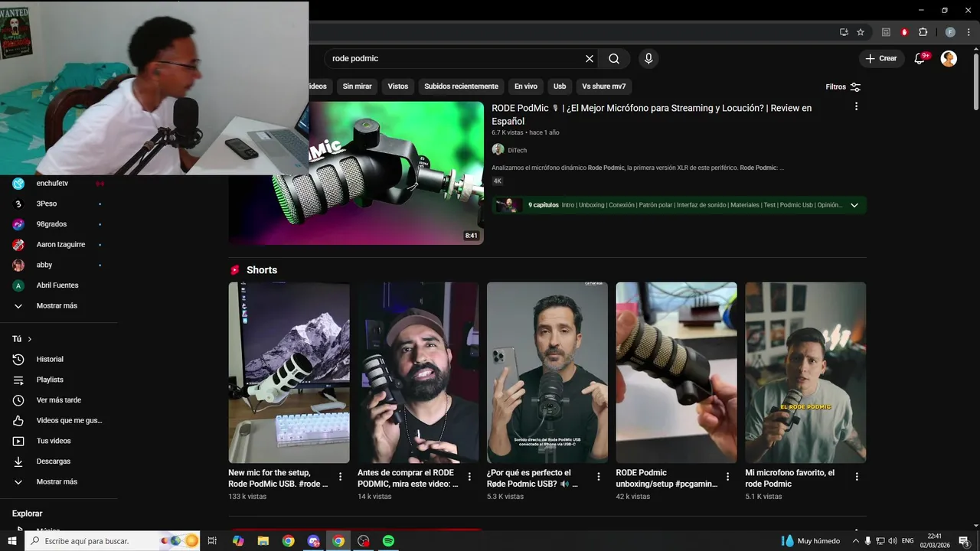
Task: Click Windows taskbar search box
Action: (113, 541)
